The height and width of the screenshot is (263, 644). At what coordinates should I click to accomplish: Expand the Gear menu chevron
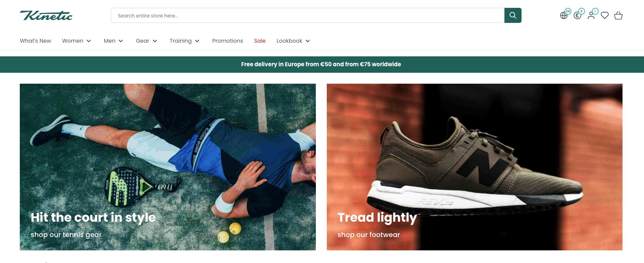coord(155,41)
